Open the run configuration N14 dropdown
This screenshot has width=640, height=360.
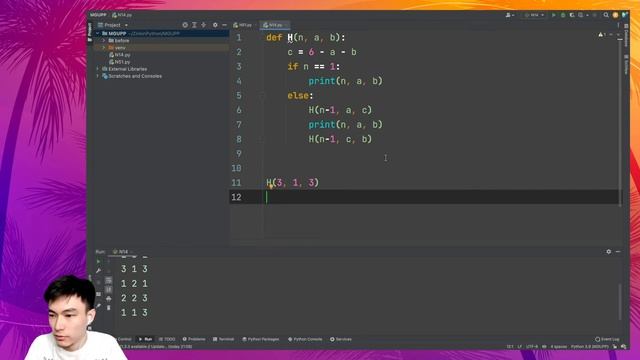534,15
